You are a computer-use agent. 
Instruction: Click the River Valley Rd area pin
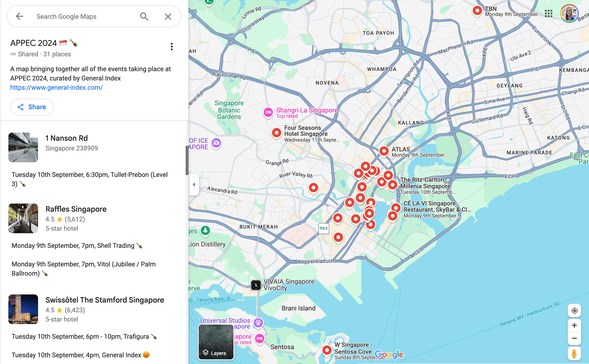coord(313,188)
